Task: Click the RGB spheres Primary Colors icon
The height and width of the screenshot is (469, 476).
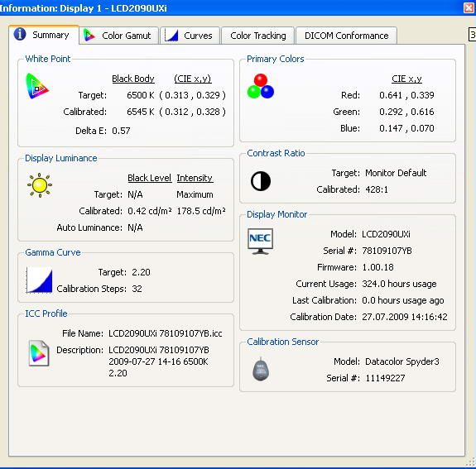Action: click(261, 86)
